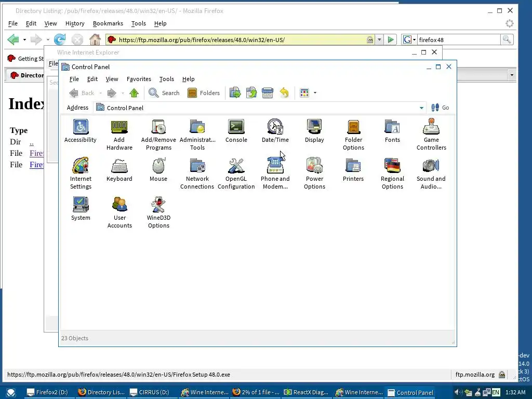The height and width of the screenshot is (399, 532).
Task: Open Game Controllers applet
Action: [x=431, y=135]
